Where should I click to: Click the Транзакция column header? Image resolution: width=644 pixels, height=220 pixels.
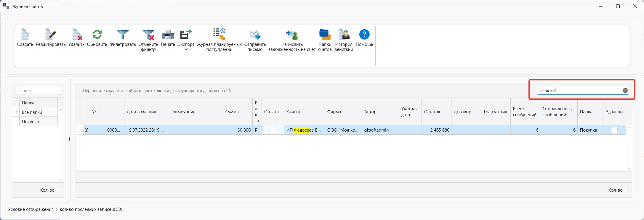coord(496,112)
